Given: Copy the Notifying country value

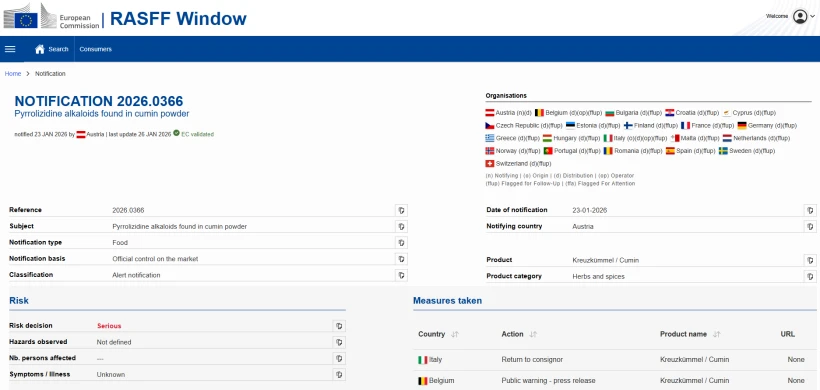Looking at the screenshot, I should click(x=810, y=226).
